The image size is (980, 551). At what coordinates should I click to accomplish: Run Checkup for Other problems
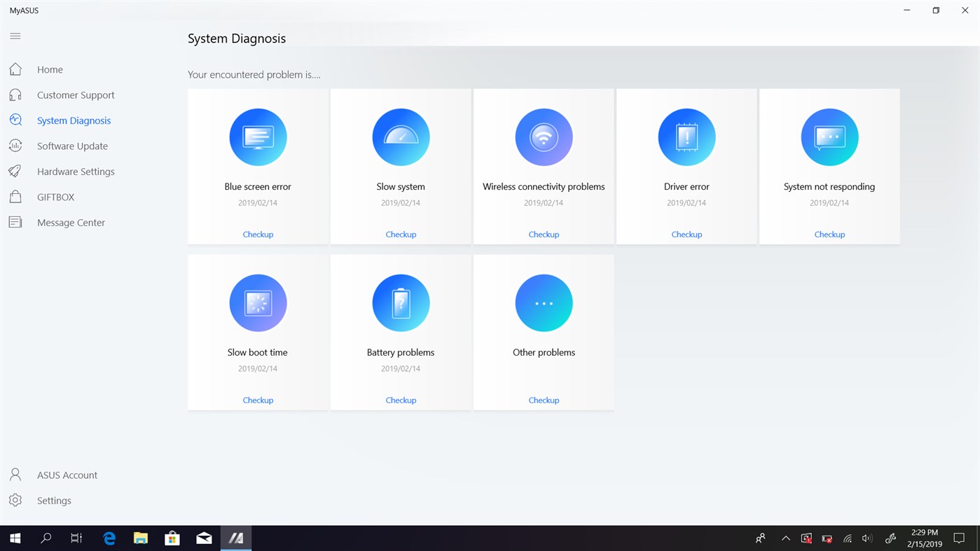click(544, 400)
